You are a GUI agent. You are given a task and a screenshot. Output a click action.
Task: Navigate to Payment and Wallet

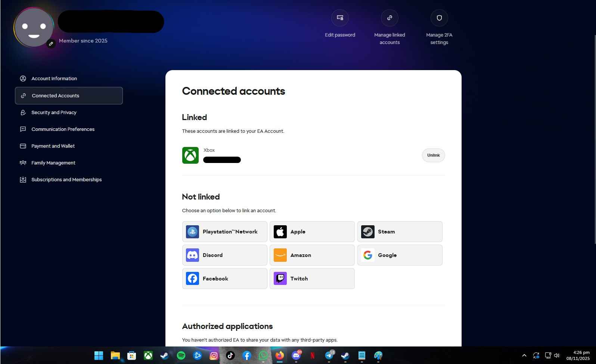click(x=53, y=146)
